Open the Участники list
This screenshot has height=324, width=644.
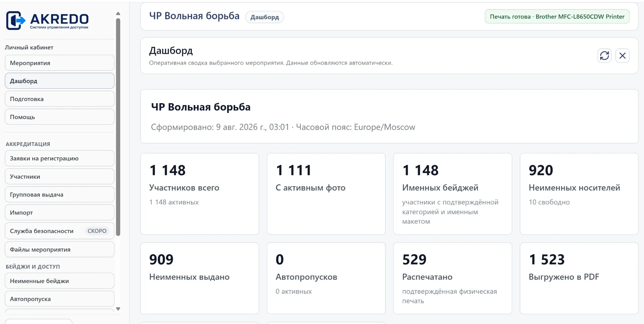(x=59, y=176)
